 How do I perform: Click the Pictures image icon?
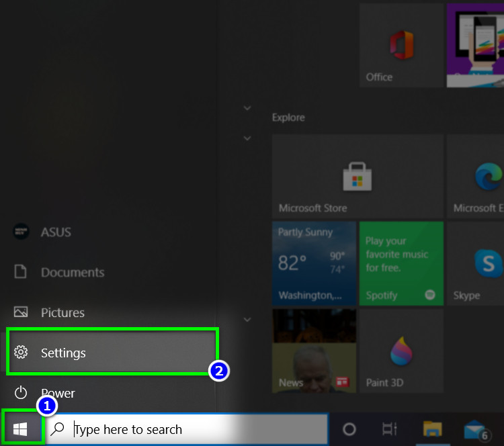click(x=21, y=312)
